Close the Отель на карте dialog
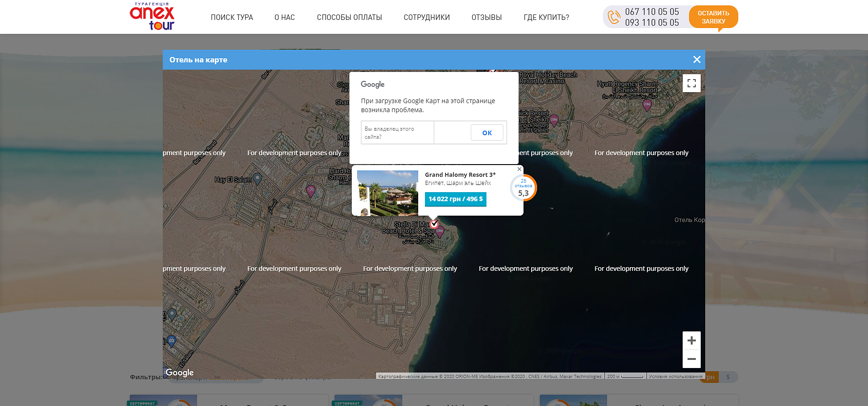Viewport: 868px width, 406px height. 697,60
